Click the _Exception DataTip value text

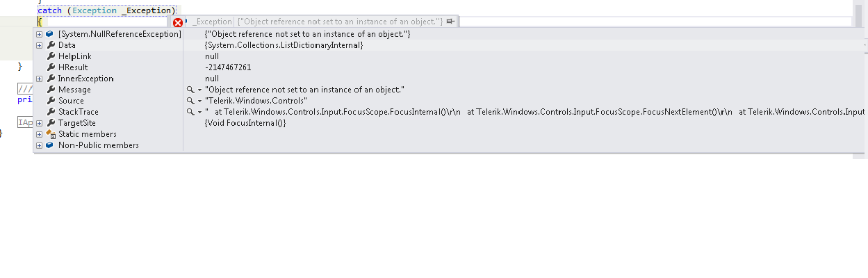pos(341,22)
